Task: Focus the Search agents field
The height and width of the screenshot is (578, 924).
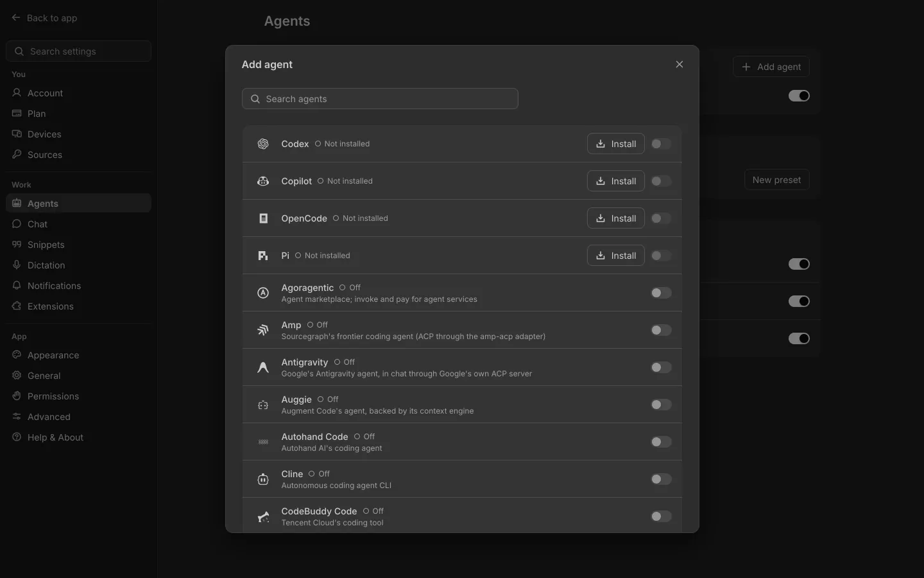Action: [380, 99]
